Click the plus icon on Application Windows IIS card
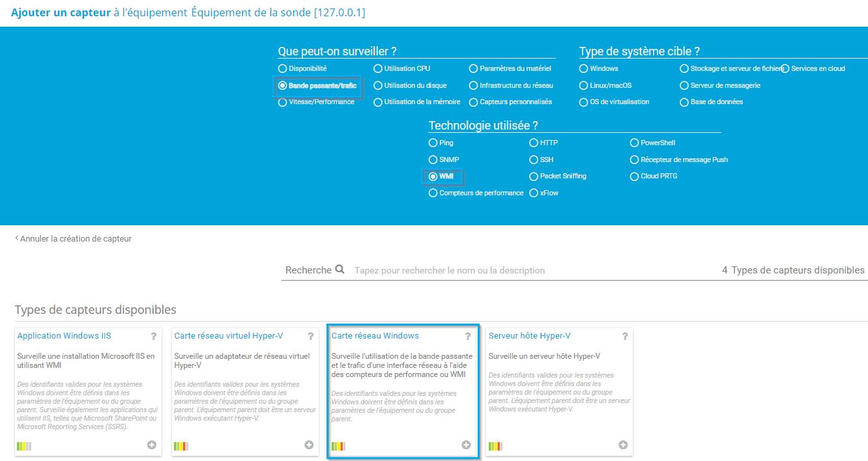 coord(152,445)
